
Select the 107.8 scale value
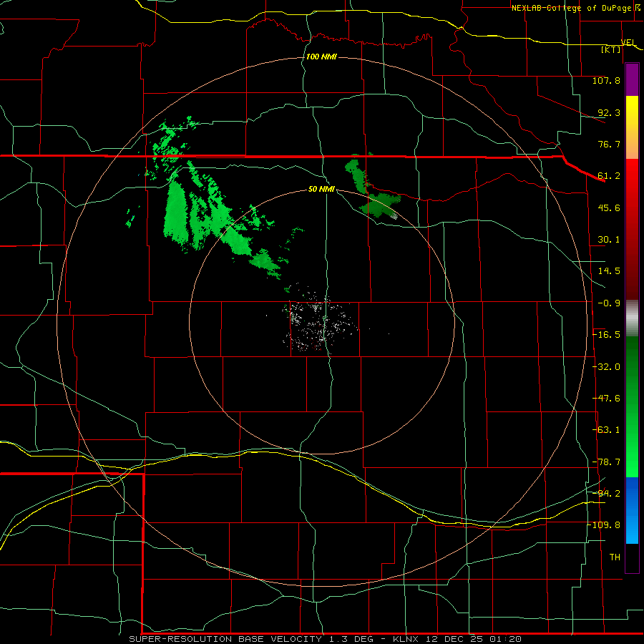click(606, 80)
